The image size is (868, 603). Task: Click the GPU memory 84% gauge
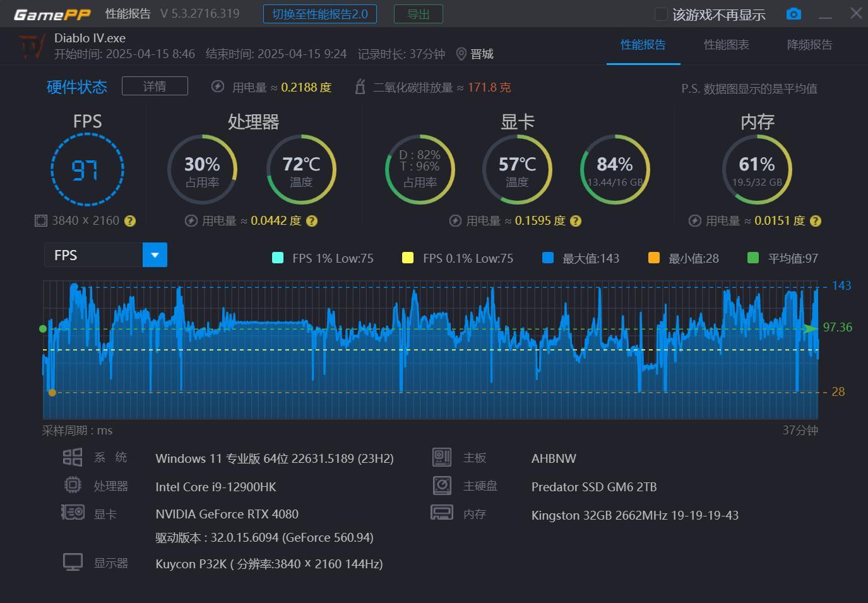pos(615,169)
